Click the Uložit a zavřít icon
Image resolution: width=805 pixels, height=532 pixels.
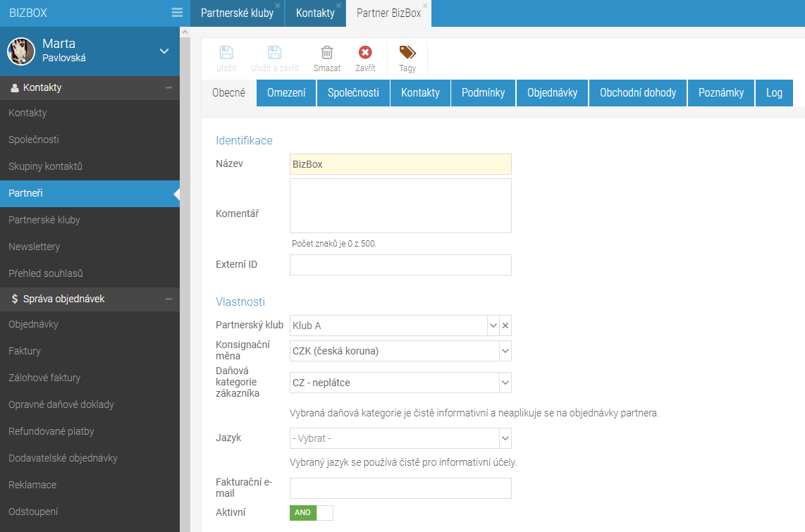(275, 53)
